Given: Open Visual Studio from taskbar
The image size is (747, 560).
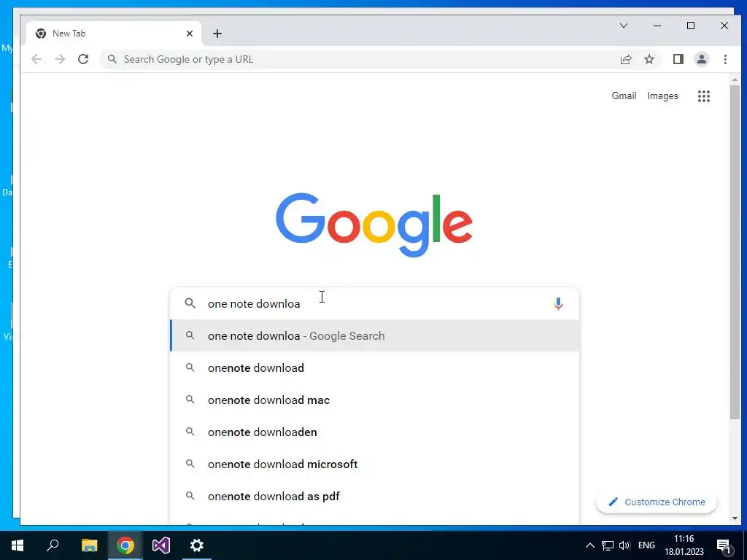Looking at the screenshot, I should click(161, 545).
